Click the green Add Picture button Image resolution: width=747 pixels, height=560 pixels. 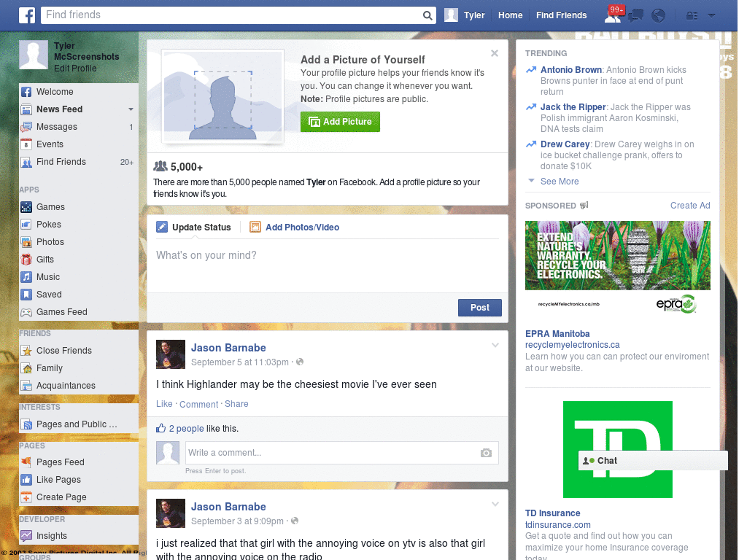coord(340,122)
